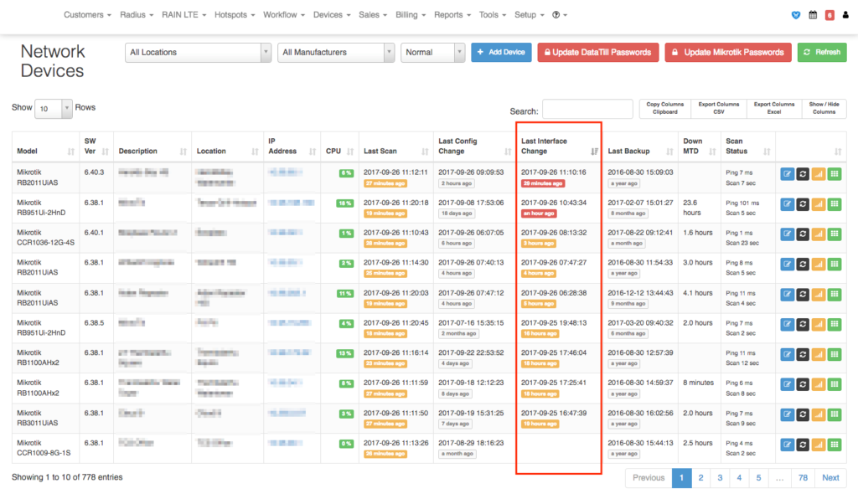Refresh the network devices list
This screenshot has height=504, width=858.
click(822, 53)
